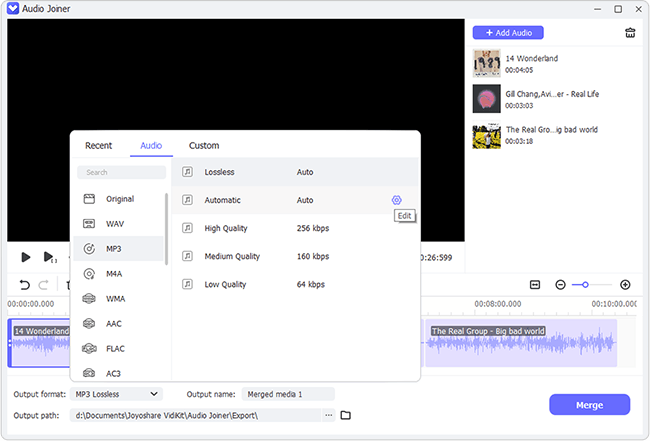Screen dimensions: 650x441
Task: Click the WMA format icon
Action: [89, 299]
